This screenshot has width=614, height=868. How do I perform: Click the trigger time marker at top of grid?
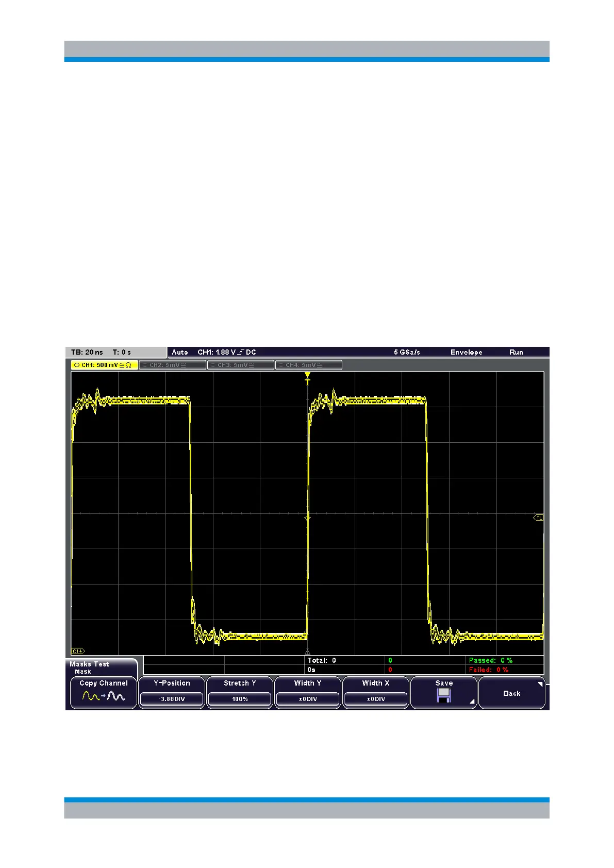308,378
